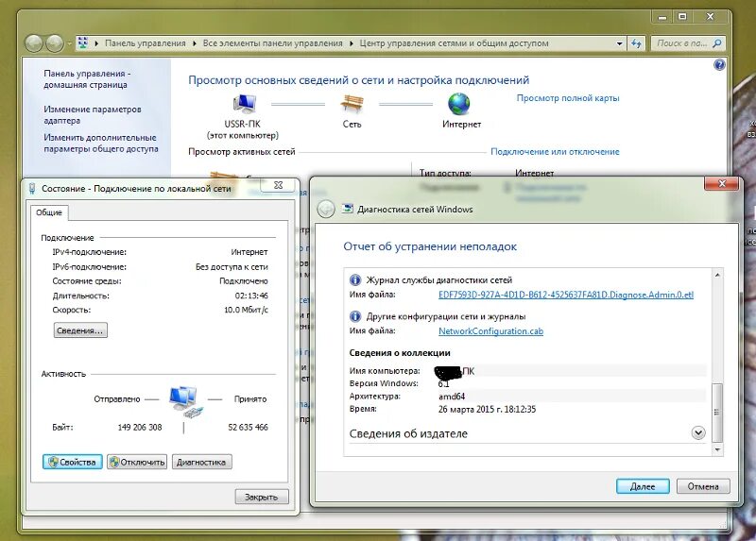Click the Диагностика button
The height and width of the screenshot is (541, 756).
click(x=201, y=462)
